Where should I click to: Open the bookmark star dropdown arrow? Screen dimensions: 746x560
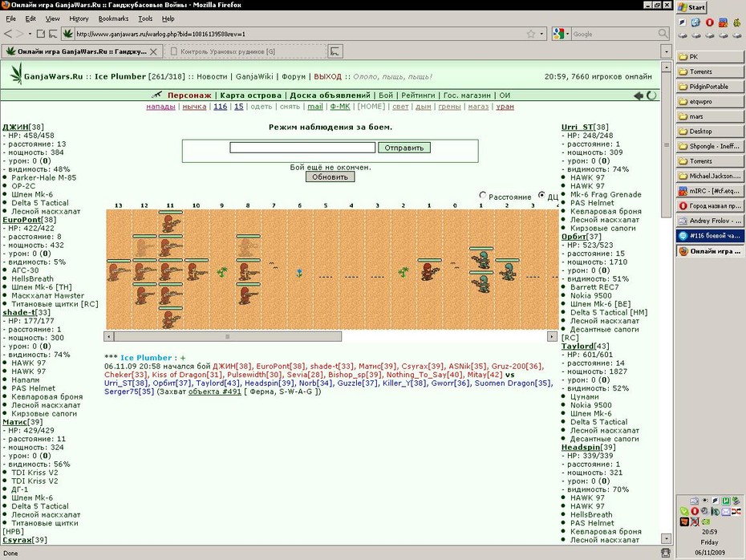[541, 34]
